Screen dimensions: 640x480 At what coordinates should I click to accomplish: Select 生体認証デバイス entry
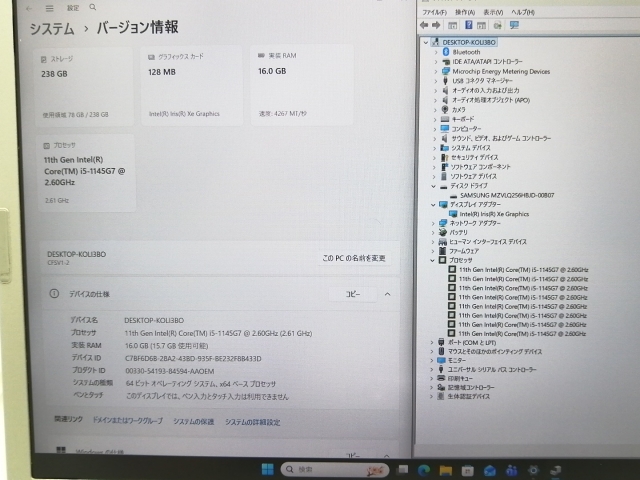(469, 396)
